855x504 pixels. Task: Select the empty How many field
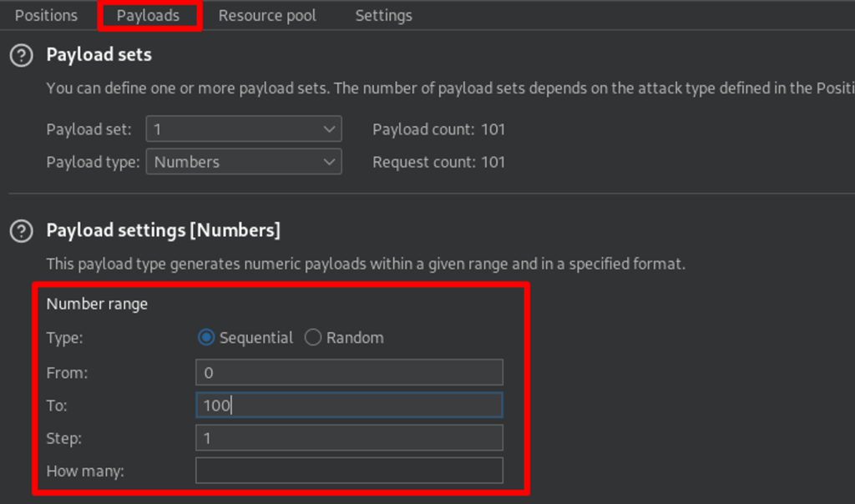pyautogui.click(x=349, y=471)
